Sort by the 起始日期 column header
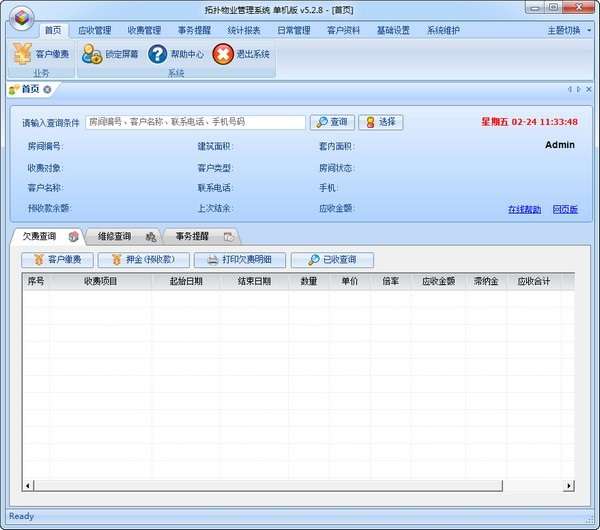This screenshot has width=600, height=530. [x=178, y=281]
